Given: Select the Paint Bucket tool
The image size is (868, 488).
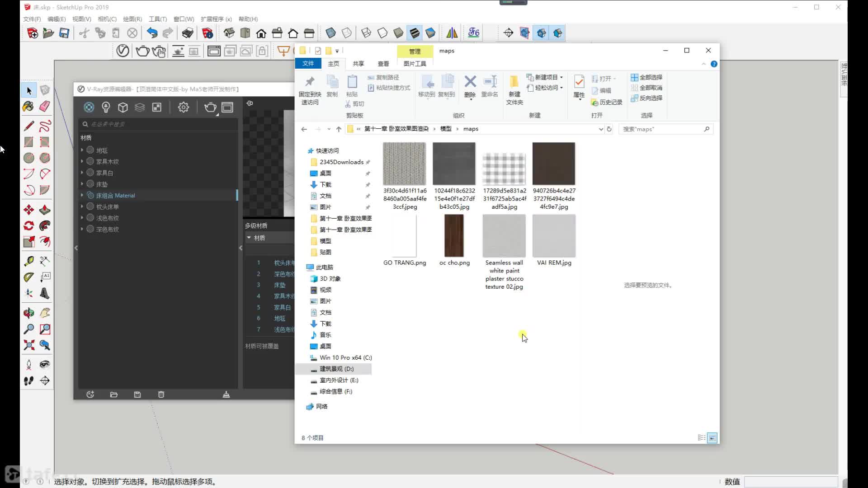Looking at the screenshot, I should click(x=28, y=107).
